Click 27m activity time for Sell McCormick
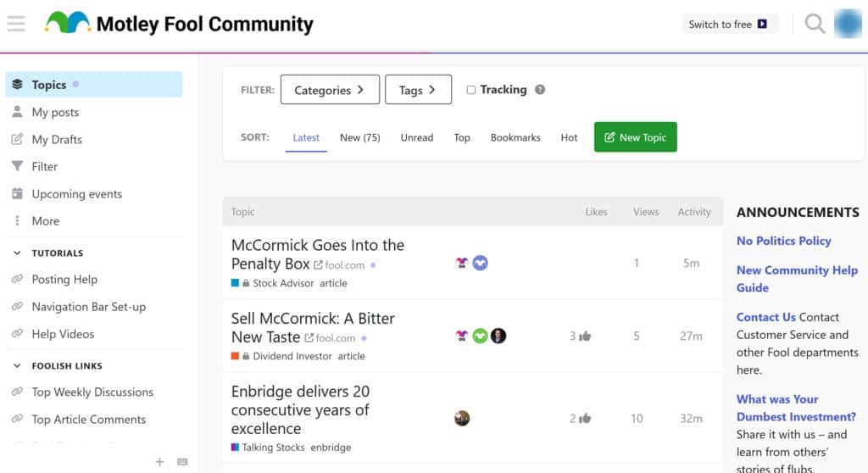The image size is (868, 473). [691, 336]
